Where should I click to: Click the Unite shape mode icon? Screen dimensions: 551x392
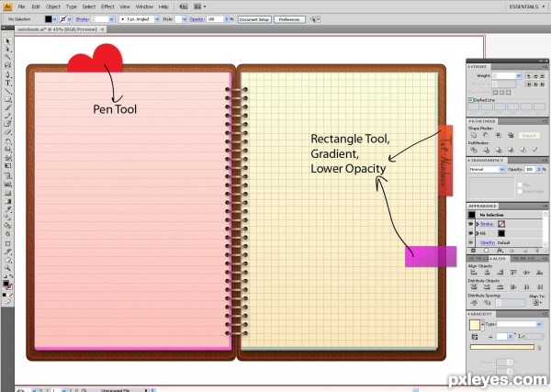tap(474, 135)
